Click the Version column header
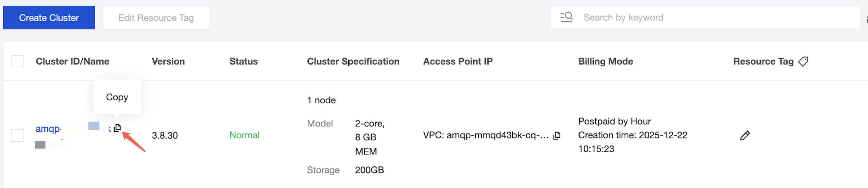The height and width of the screenshot is (188, 868). [x=168, y=62]
